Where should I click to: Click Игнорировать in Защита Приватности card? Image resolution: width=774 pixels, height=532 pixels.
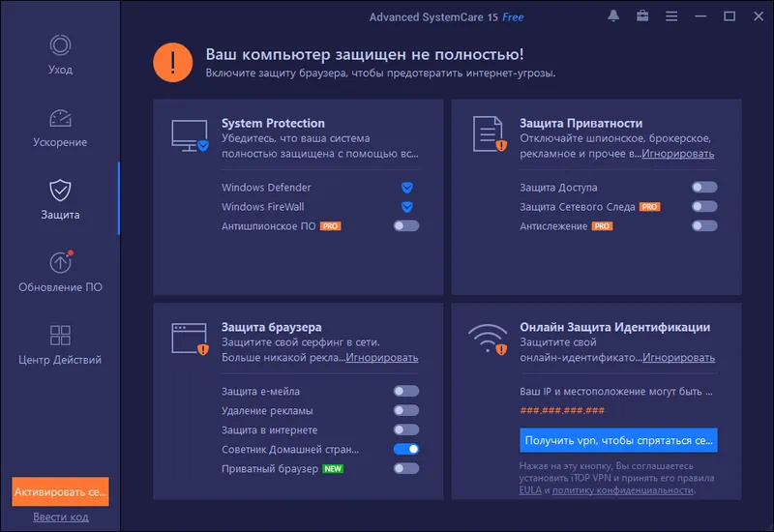click(x=678, y=154)
